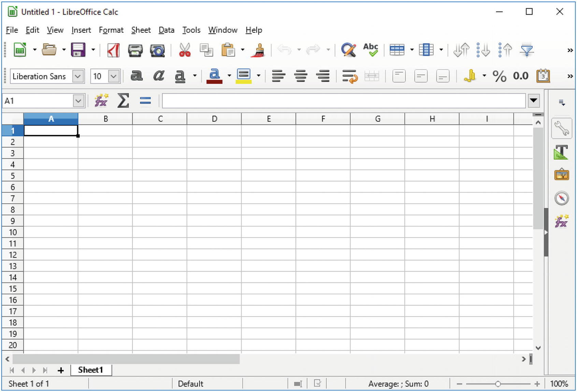
Task: Open the File menu
Action: tap(12, 30)
